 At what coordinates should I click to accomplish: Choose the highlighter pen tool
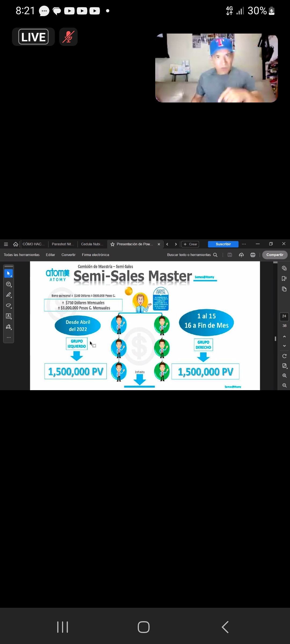[x=9, y=295]
